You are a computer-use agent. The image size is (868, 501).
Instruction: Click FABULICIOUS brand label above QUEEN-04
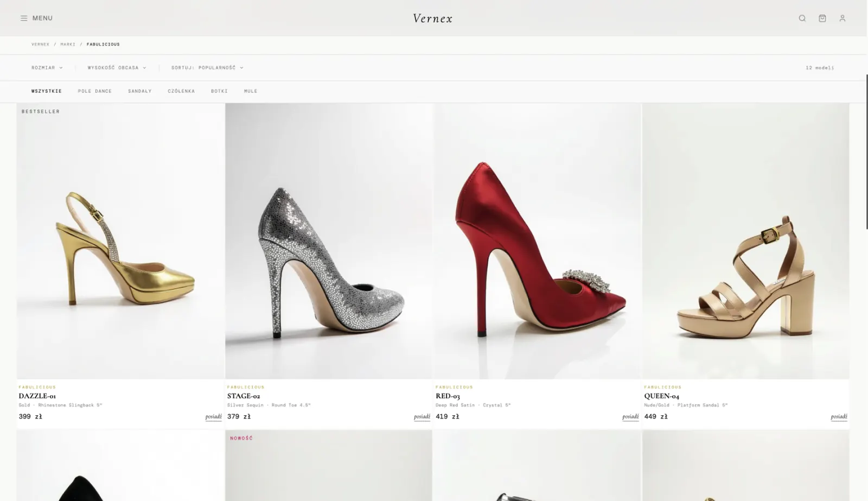click(x=662, y=387)
